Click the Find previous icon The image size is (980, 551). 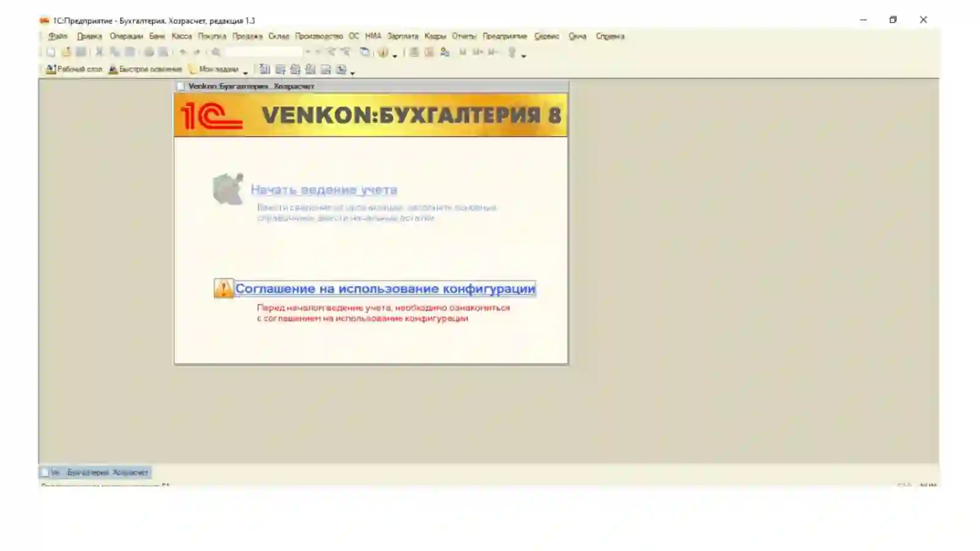(x=345, y=52)
